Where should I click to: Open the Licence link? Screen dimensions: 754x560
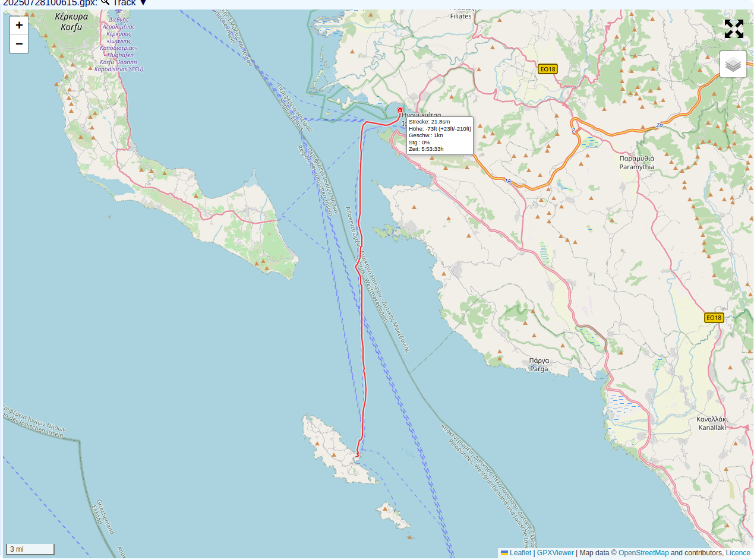tap(737, 553)
